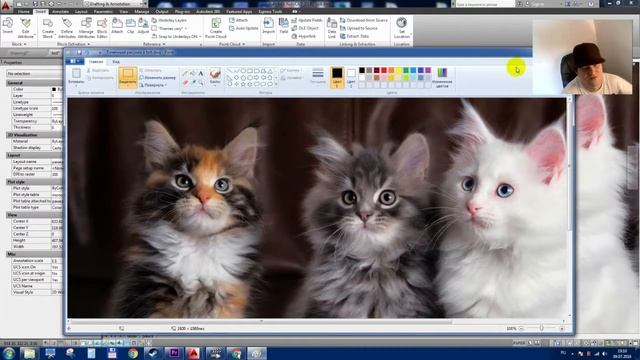Viewport: 640px width, 360px height.
Task: Click Download from Source button
Action: [x=364, y=20]
